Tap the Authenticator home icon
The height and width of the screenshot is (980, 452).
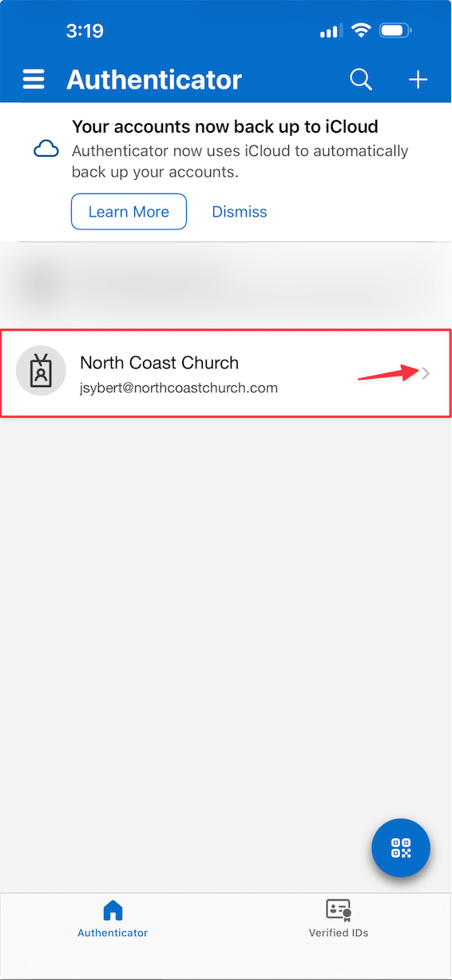point(113,910)
